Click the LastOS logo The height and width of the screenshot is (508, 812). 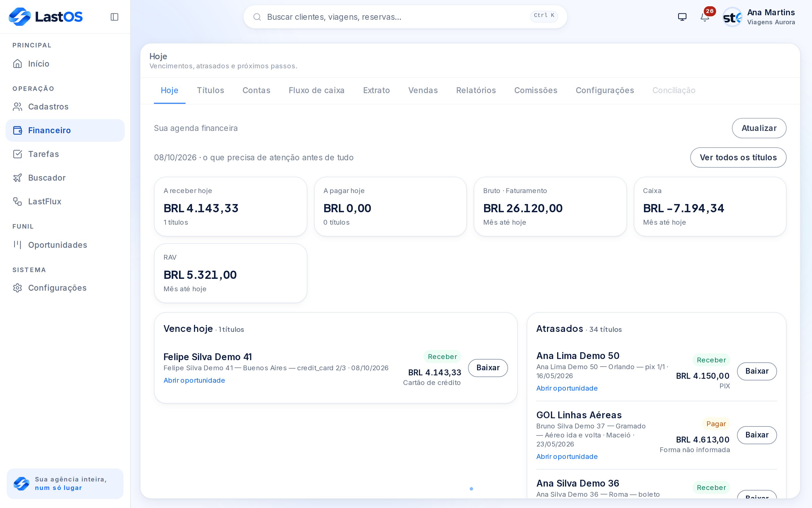46,16
